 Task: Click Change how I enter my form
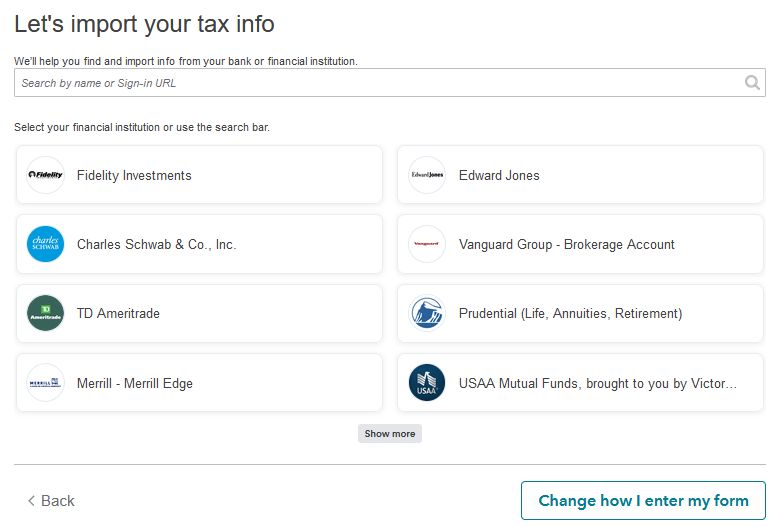click(643, 501)
